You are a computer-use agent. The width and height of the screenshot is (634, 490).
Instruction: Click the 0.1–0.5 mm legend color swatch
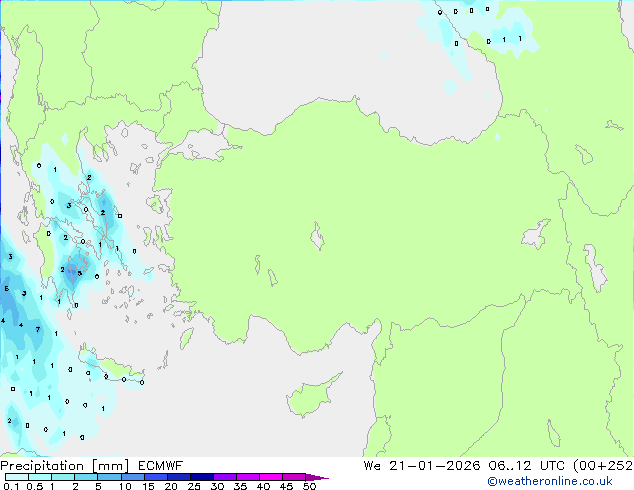coord(17,477)
